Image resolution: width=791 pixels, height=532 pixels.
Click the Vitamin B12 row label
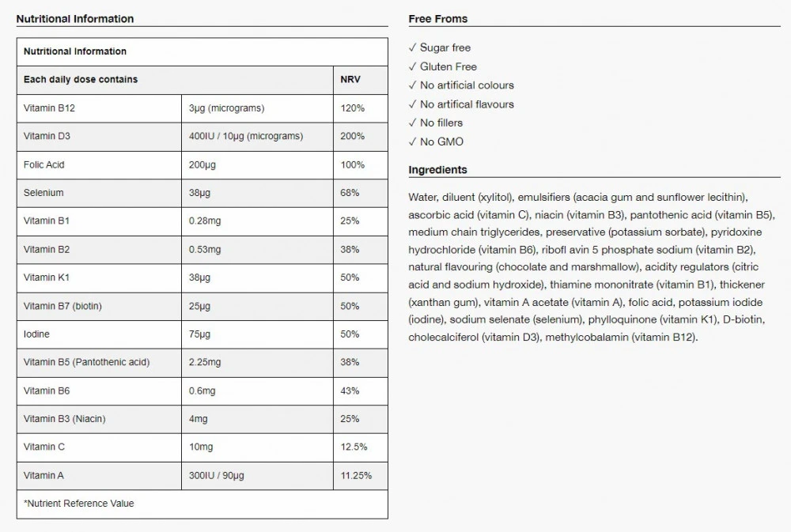[x=49, y=108]
